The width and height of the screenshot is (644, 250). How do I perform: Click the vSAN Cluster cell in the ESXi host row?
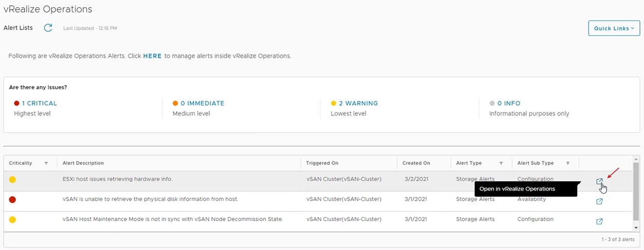pyautogui.click(x=344, y=179)
